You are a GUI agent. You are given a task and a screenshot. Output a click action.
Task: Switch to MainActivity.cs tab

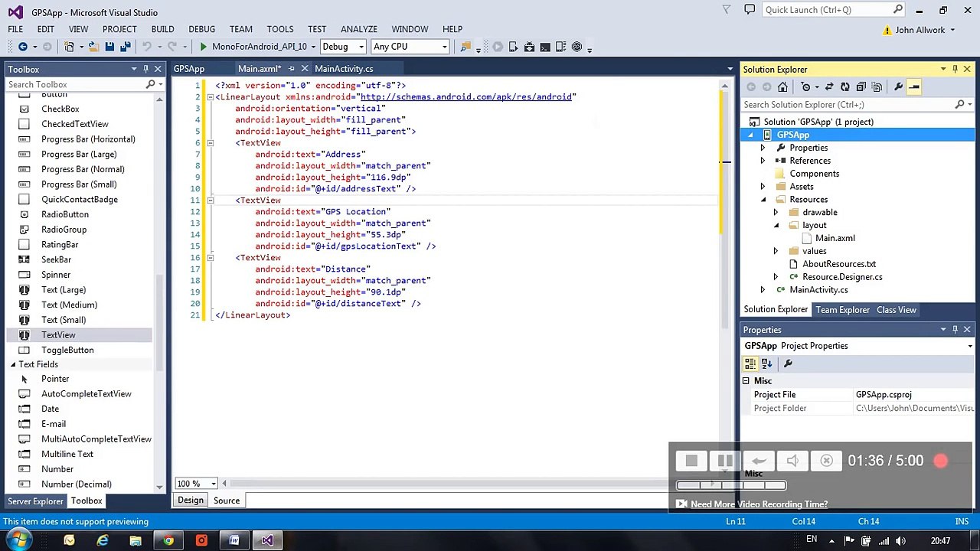(x=344, y=69)
